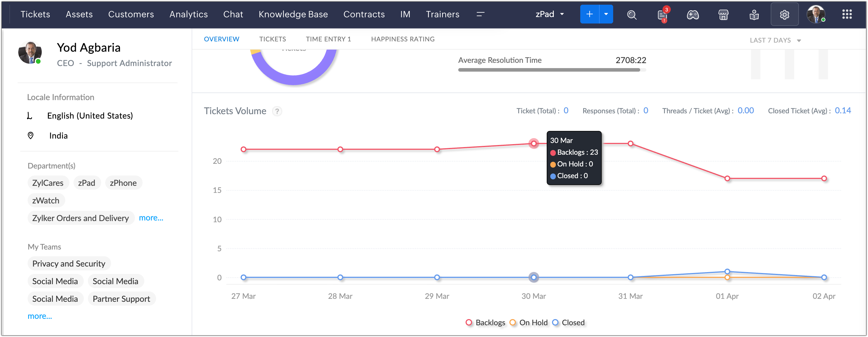The width and height of the screenshot is (868, 337).
Task: Toggle the Closed legend series
Action: pyautogui.click(x=568, y=323)
